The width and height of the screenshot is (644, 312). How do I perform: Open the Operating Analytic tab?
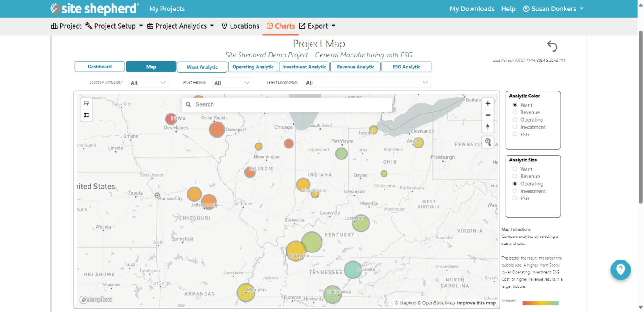(253, 67)
